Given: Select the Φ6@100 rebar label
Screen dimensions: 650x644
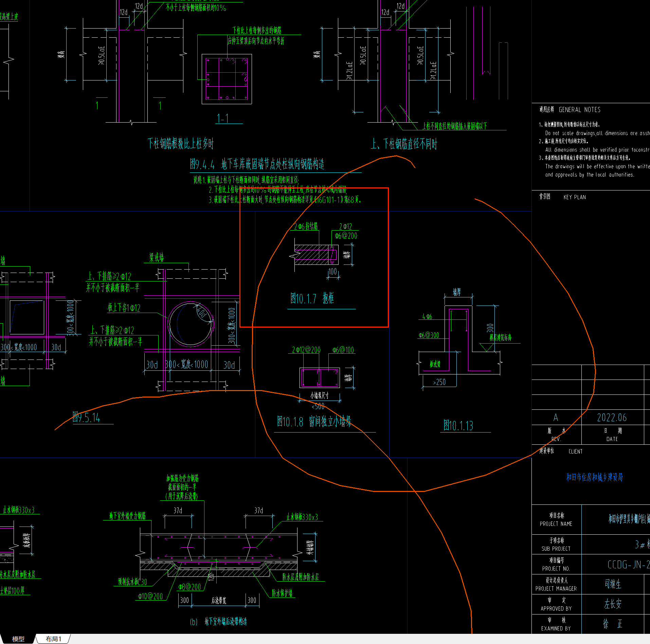Looking at the screenshot, I should pyautogui.click(x=343, y=350).
